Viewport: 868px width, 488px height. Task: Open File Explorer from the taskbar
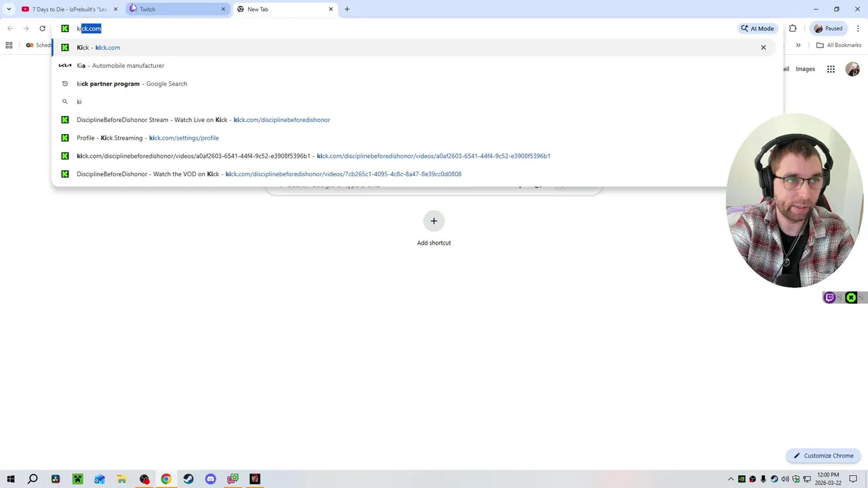[122, 479]
